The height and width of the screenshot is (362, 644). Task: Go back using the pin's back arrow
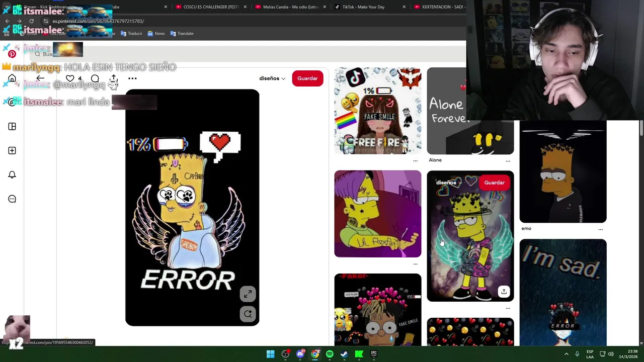pos(40,78)
